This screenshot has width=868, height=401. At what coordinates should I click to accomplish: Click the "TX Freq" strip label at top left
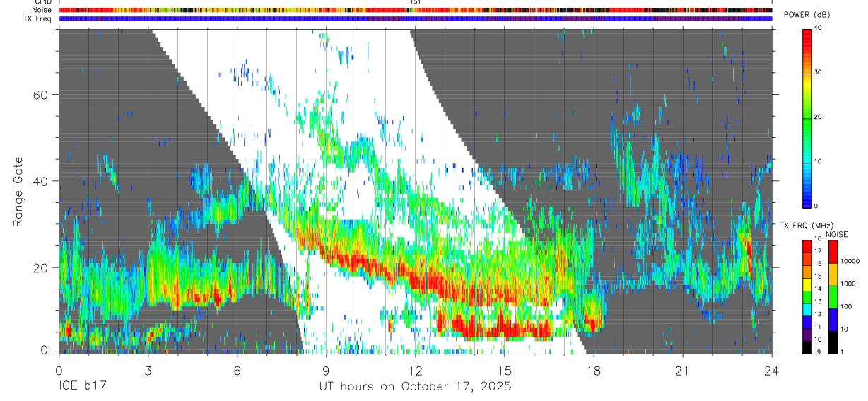38,18
